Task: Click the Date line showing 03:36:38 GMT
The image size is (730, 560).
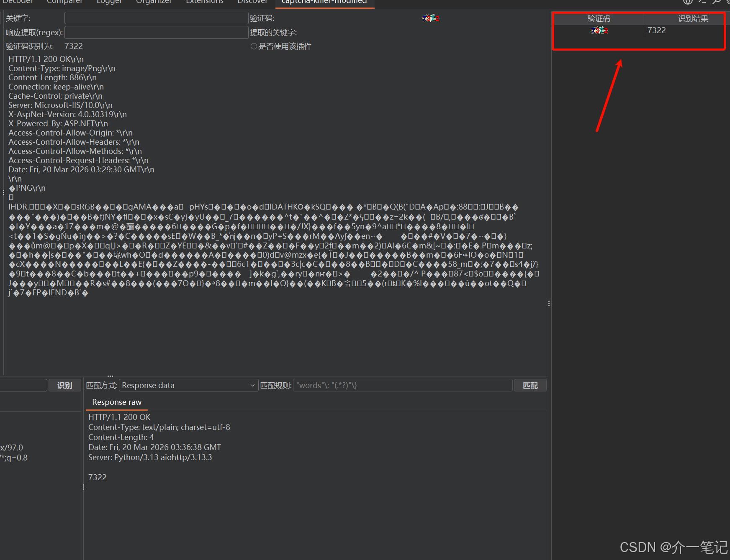Action: (x=155, y=447)
